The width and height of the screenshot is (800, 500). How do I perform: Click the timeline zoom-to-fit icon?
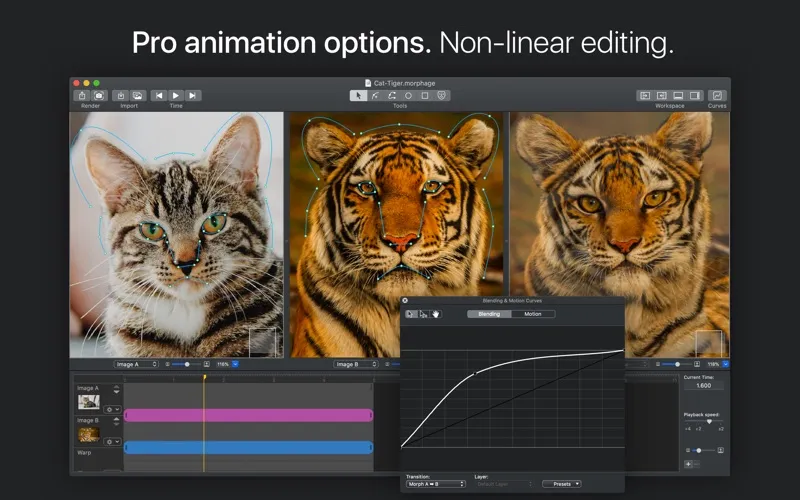pyautogui.click(x=720, y=451)
